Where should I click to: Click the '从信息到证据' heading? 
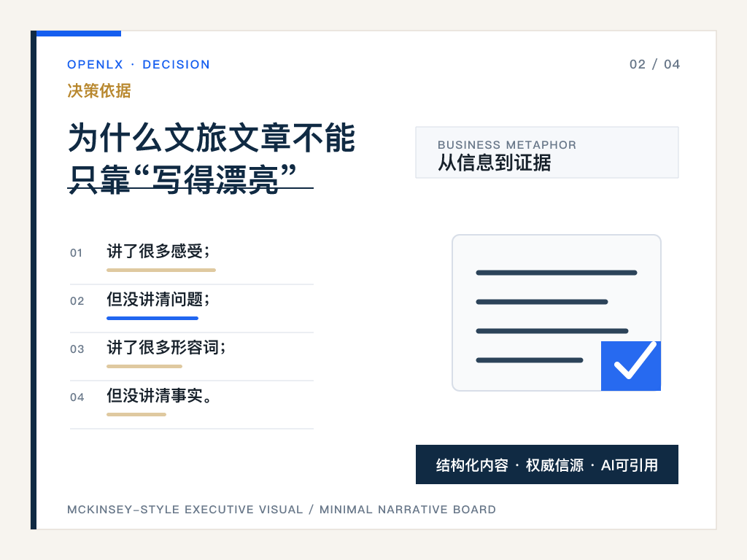495,163
